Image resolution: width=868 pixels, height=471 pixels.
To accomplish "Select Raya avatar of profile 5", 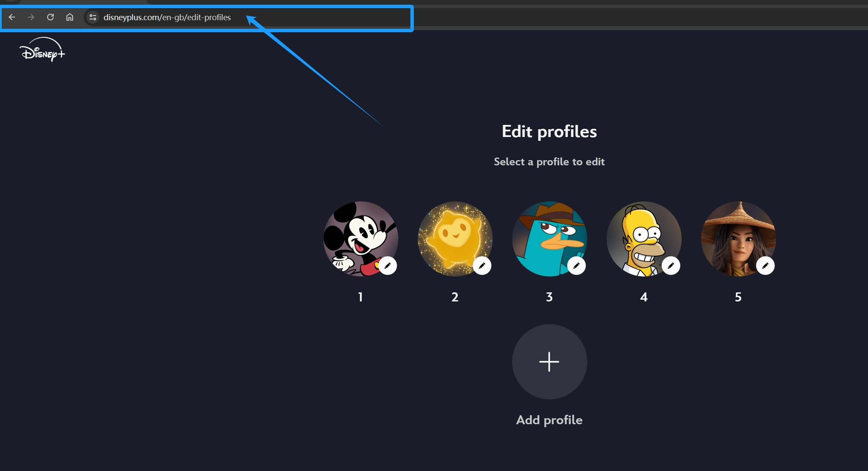I will pos(738,239).
